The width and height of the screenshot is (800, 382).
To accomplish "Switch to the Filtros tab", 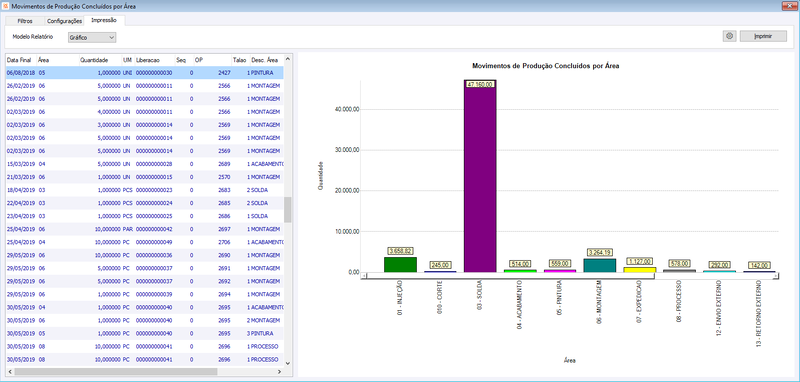I will (x=24, y=21).
